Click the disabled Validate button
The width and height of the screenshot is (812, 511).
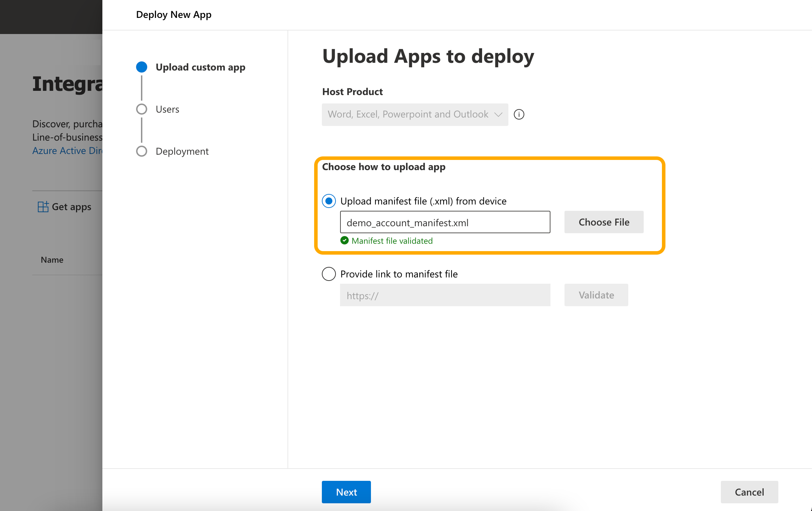click(596, 295)
